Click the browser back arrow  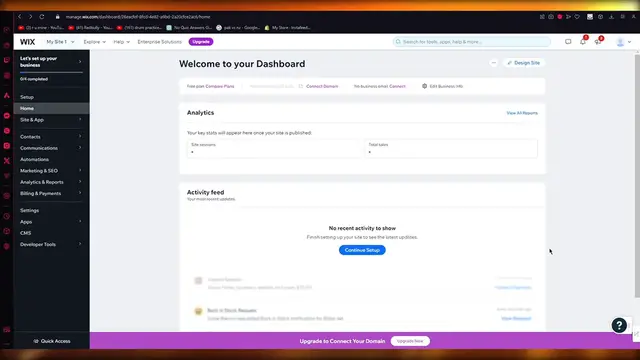(x=20, y=17)
